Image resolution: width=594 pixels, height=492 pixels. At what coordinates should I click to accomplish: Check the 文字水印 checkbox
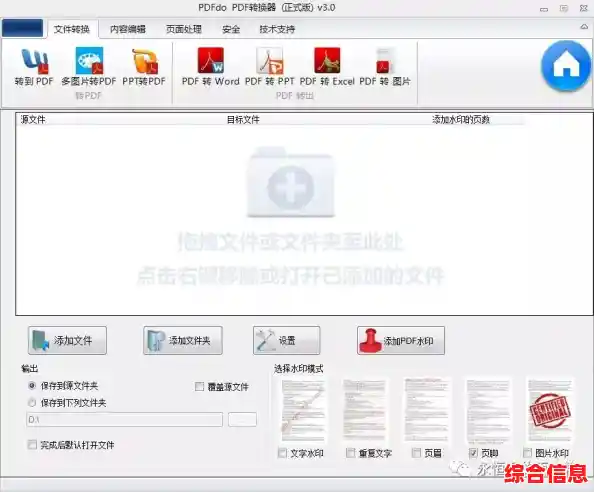click(x=282, y=453)
